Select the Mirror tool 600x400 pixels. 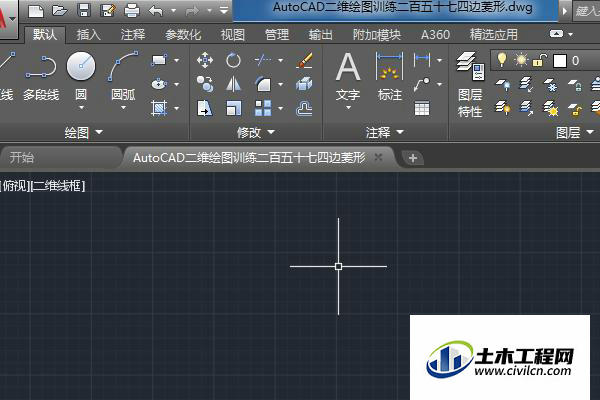[x=233, y=84]
